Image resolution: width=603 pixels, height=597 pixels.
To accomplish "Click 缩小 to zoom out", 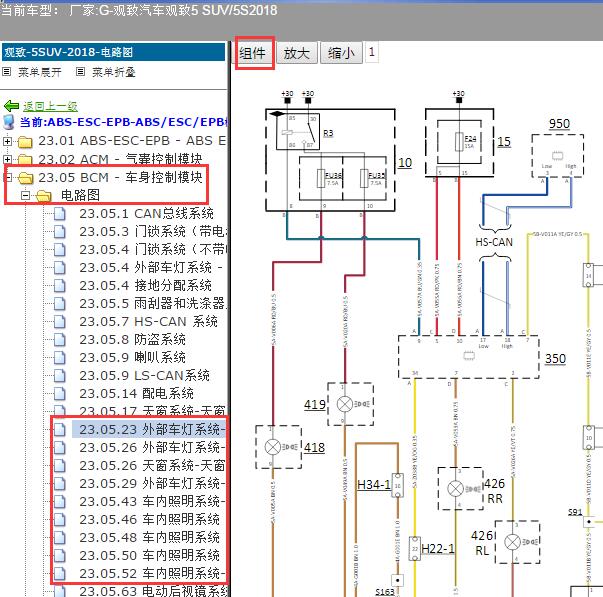I will (341, 53).
